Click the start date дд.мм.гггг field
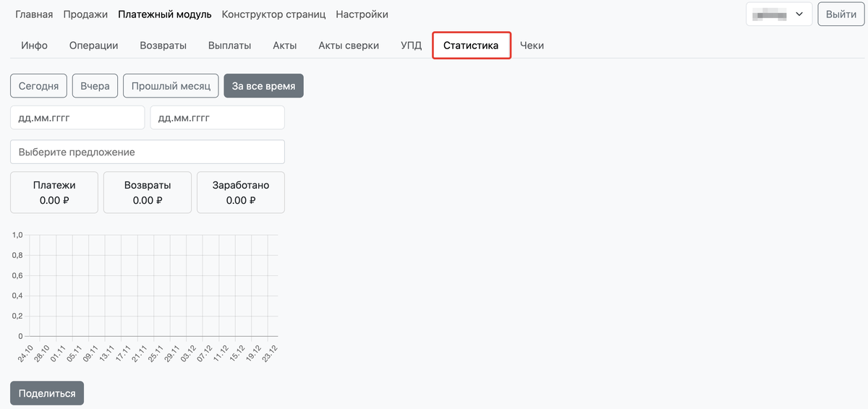This screenshot has height=409, width=868. click(77, 118)
